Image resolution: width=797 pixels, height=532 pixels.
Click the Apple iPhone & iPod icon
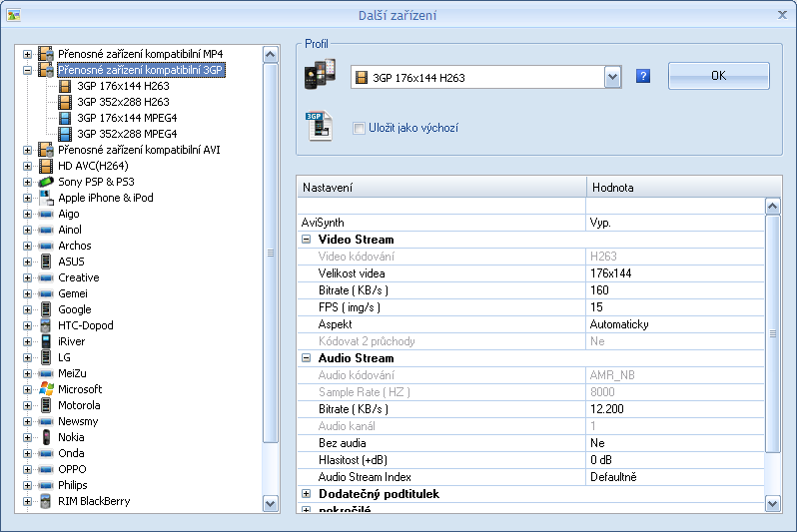coord(45,198)
